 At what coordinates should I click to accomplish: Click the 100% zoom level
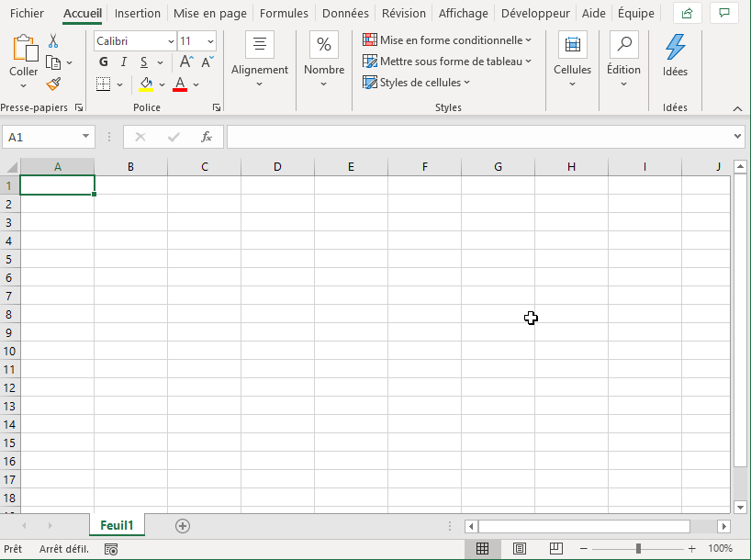(721, 548)
